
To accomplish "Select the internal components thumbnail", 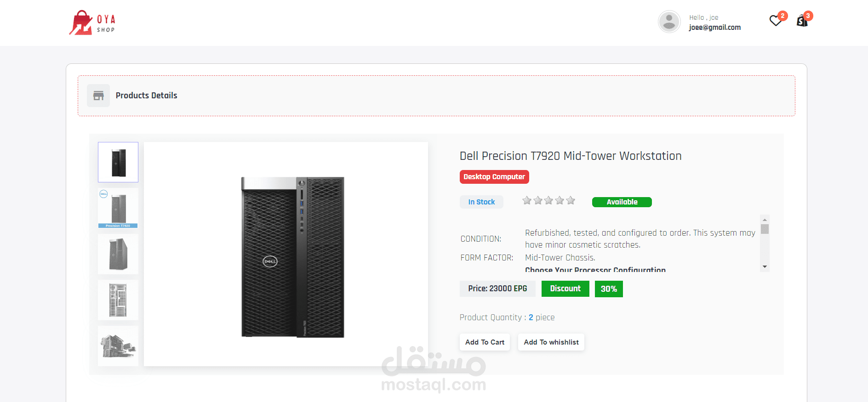I will pos(118,300).
